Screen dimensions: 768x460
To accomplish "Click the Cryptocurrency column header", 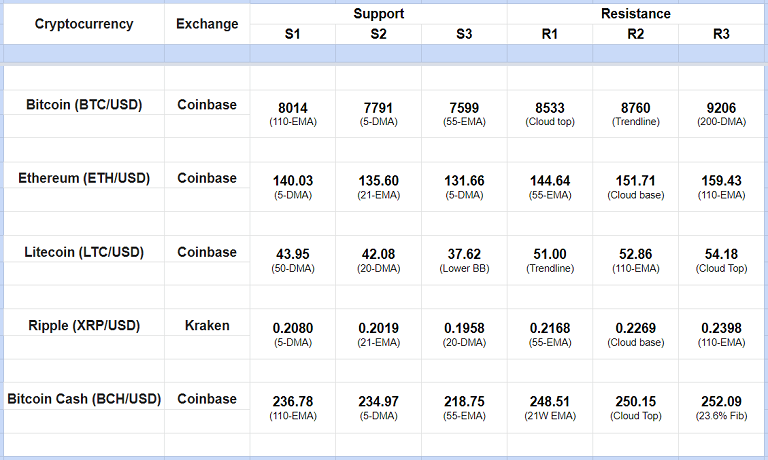I will pos(83,24).
